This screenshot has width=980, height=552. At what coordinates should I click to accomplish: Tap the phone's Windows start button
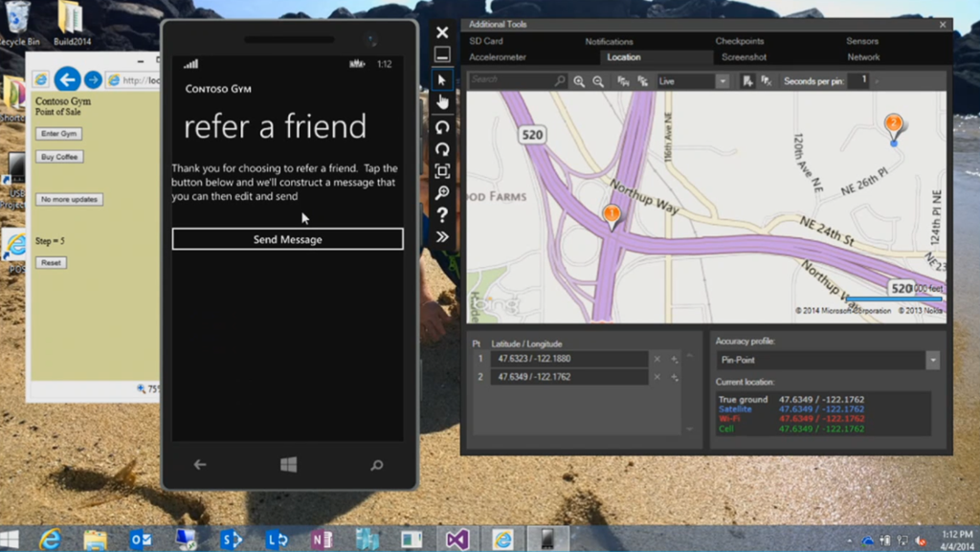[288, 465]
